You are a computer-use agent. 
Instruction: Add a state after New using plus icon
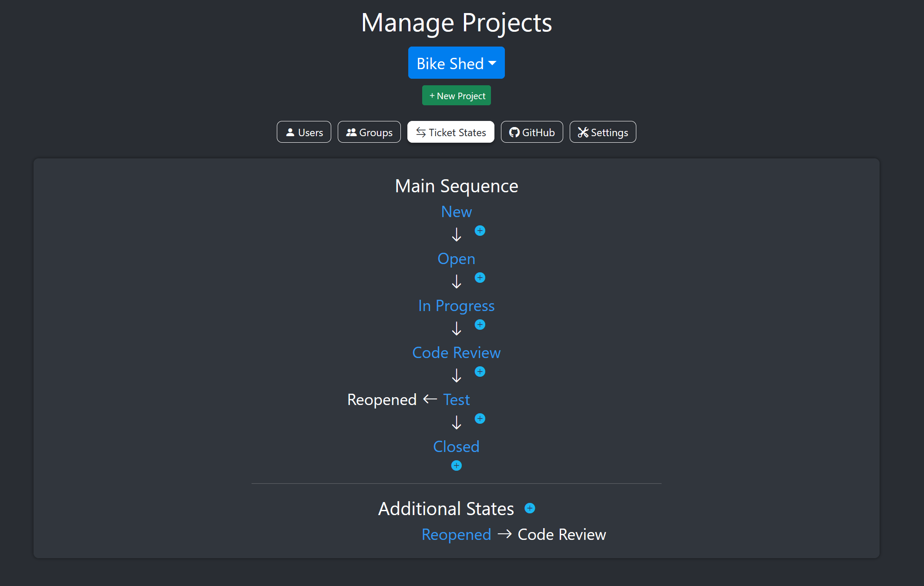480,231
